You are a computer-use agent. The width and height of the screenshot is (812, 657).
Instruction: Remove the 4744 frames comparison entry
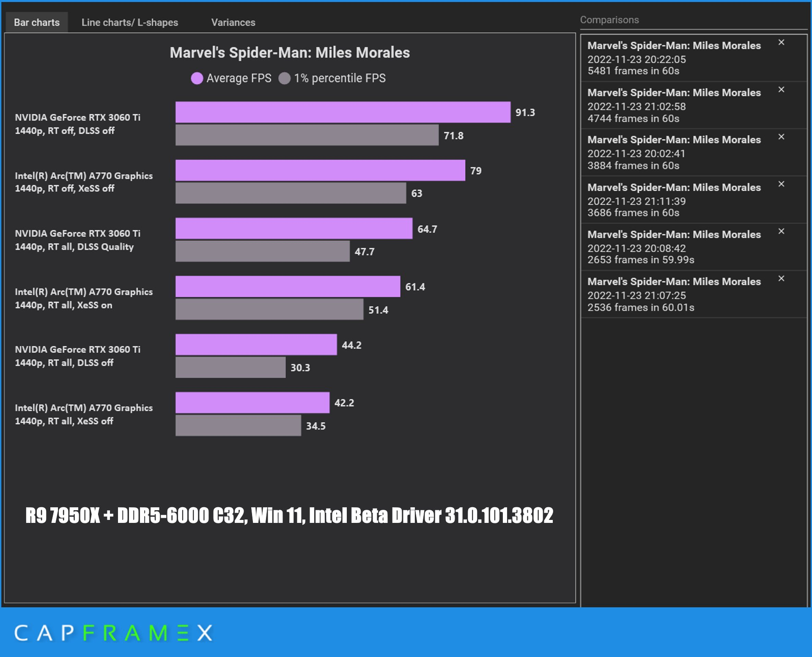[781, 90]
